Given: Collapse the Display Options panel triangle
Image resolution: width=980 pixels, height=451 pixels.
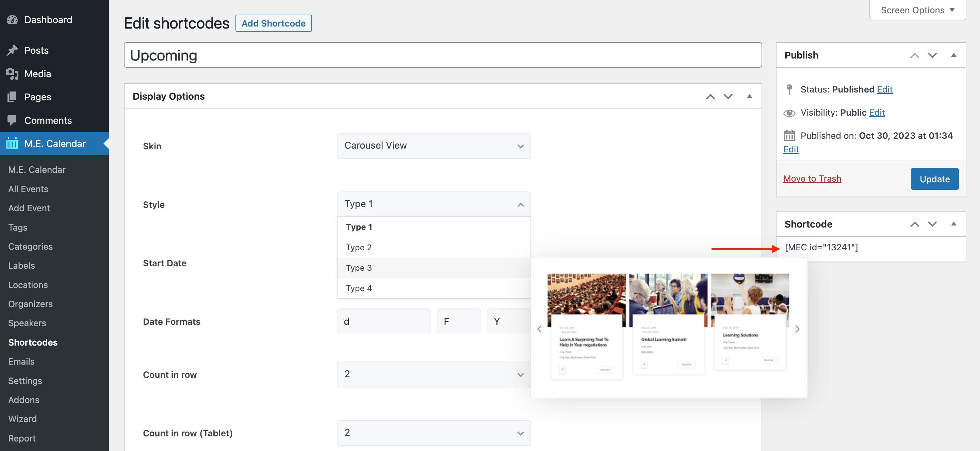Looking at the screenshot, I should 749,96.
